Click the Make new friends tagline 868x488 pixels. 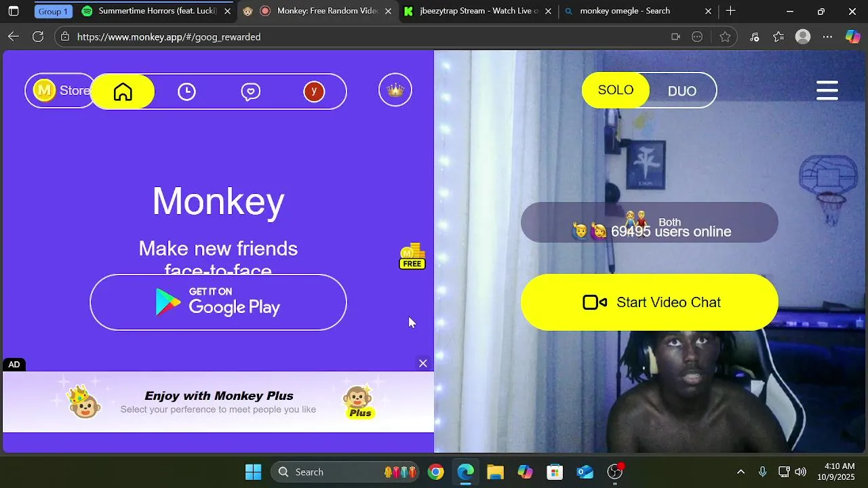coord(218,258)
